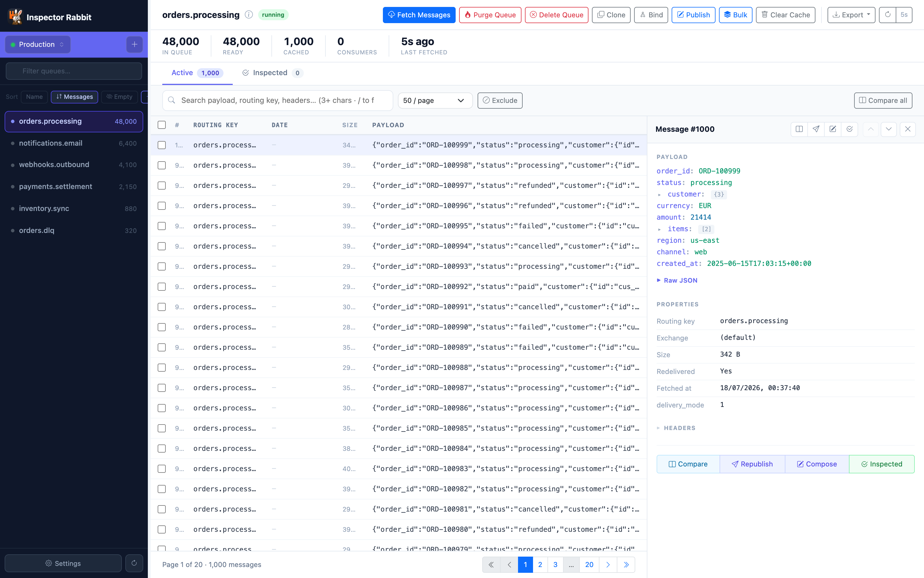Image resolution: width=924 pixels, height=578 pixels.
Task: Click the Compose button in message footer
Action: [x=817, y=464]
